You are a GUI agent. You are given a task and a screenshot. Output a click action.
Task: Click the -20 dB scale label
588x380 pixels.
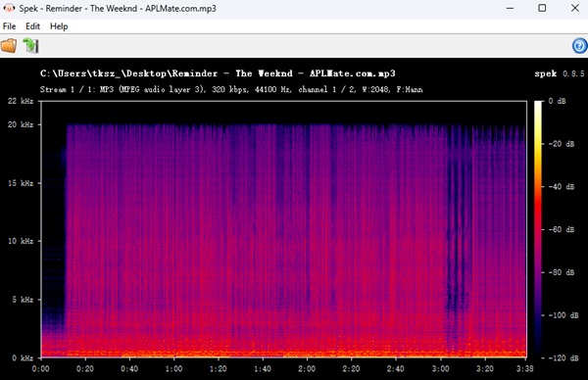pyautogui.click(x=562, y=144)
